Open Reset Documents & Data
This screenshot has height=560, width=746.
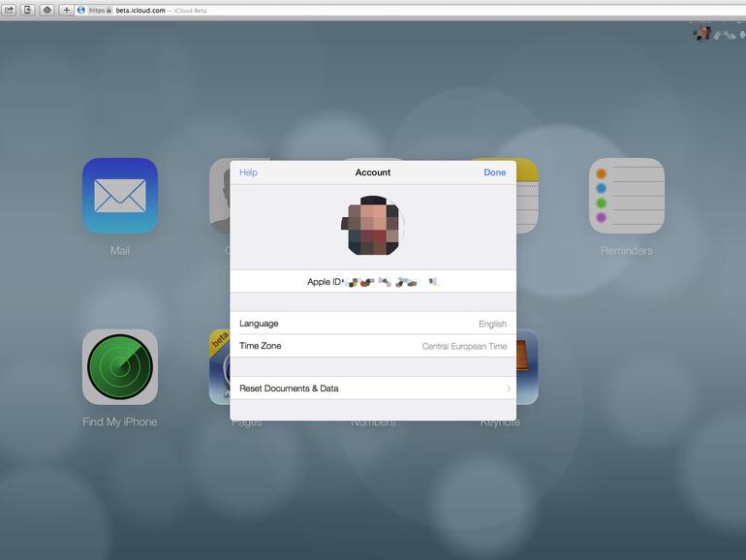[373, 389]
